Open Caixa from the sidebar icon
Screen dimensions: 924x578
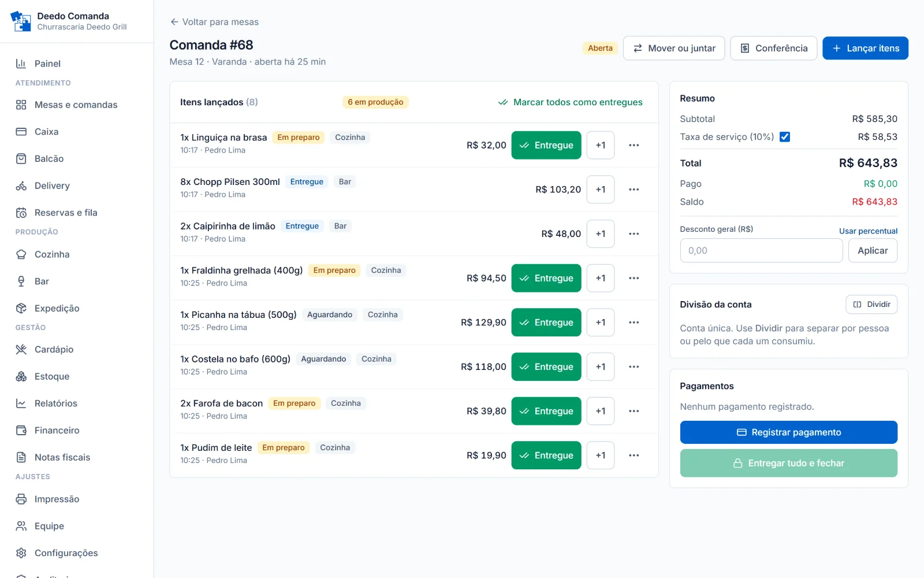pyautogui.click(x=21, y=132)
